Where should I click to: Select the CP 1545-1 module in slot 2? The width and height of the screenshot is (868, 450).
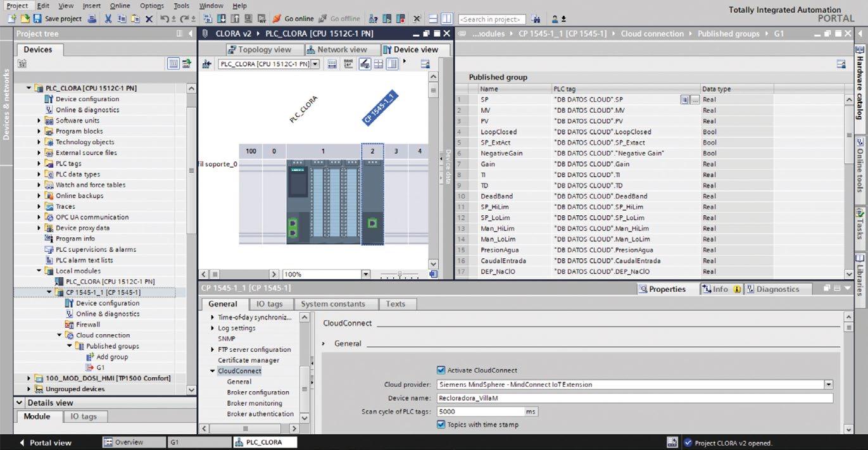pos(372,201)
